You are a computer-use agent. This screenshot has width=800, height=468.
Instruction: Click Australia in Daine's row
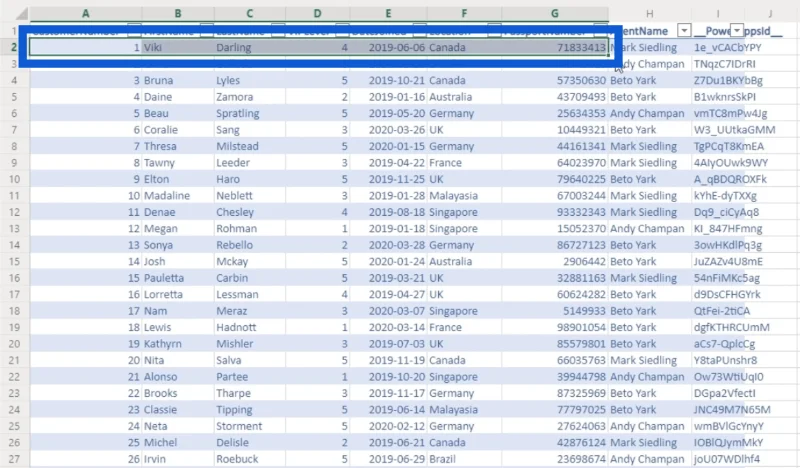point(464,97)
